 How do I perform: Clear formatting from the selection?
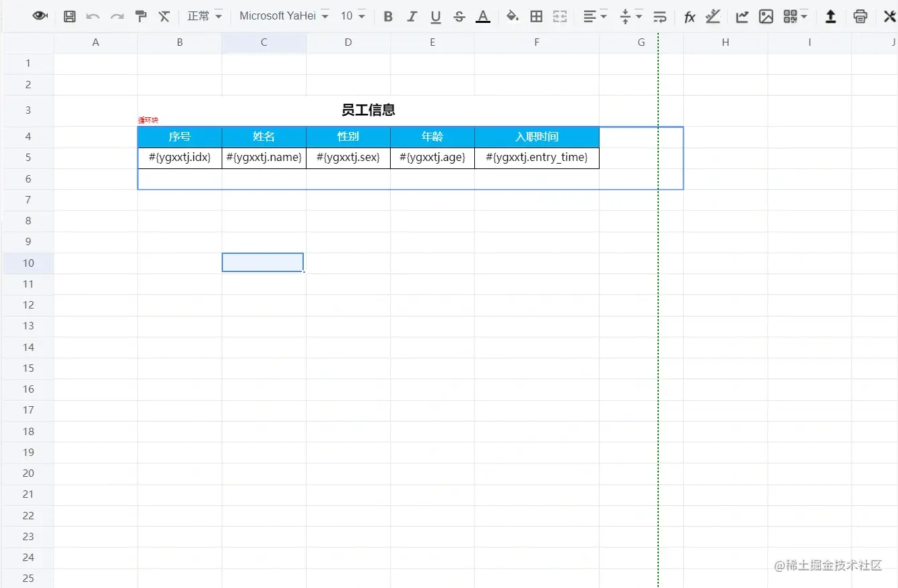pos(164,16)
